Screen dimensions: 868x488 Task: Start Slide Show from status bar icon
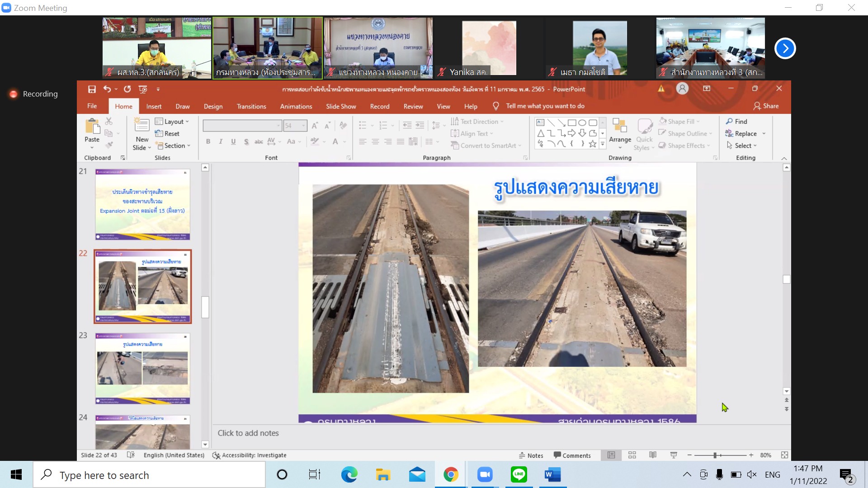tap(674, 455)
